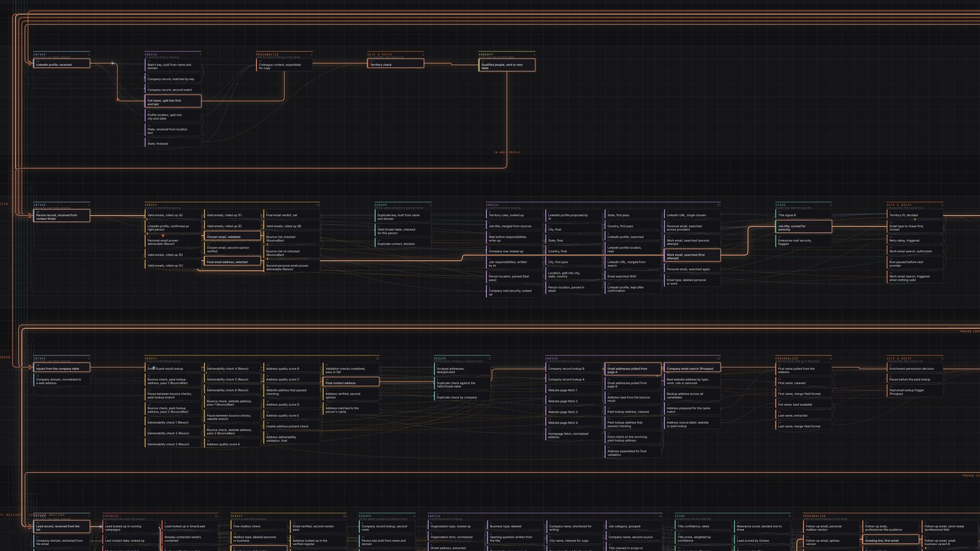Open 'Website page fetch 3' node
This screenshot has height=551, width=980.
[575, 411]
